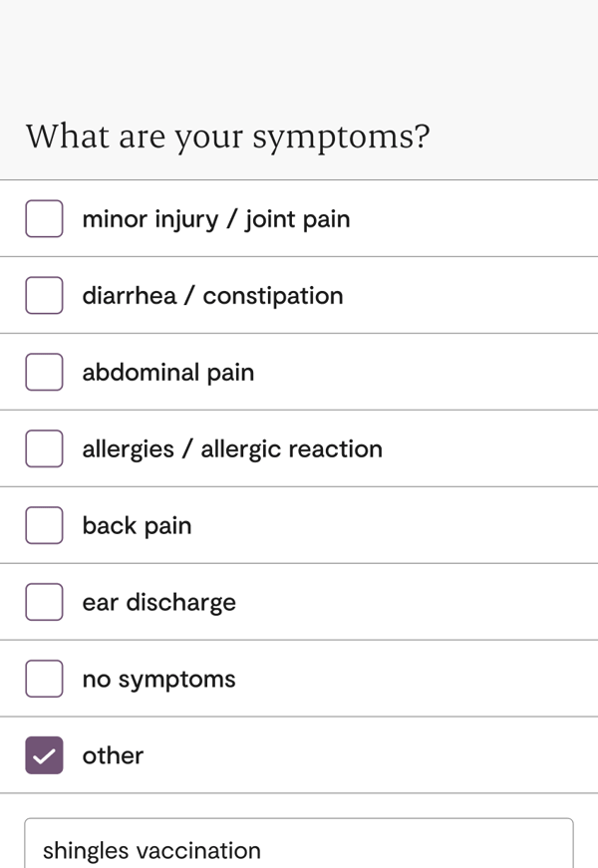Click the 'What are your symptoms?' heading
Screen dimensions: 598x868
(227, 136)
